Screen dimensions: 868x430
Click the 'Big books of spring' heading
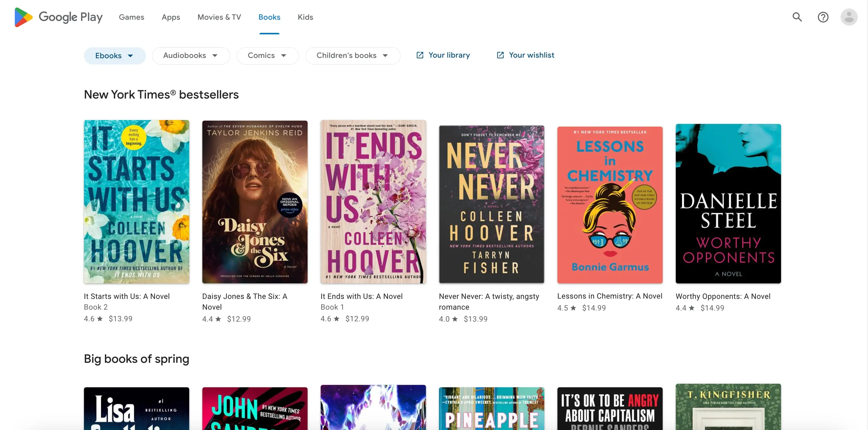(137, 359)
